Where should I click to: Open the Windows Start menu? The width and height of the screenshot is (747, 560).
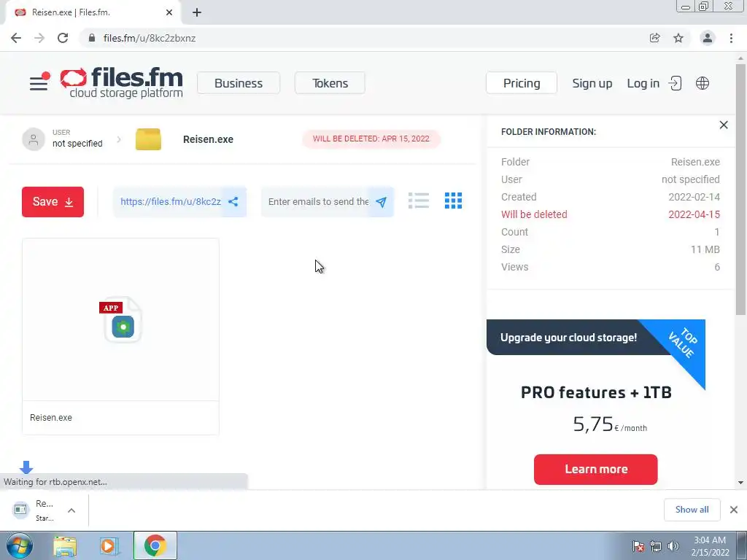(20, 545)
